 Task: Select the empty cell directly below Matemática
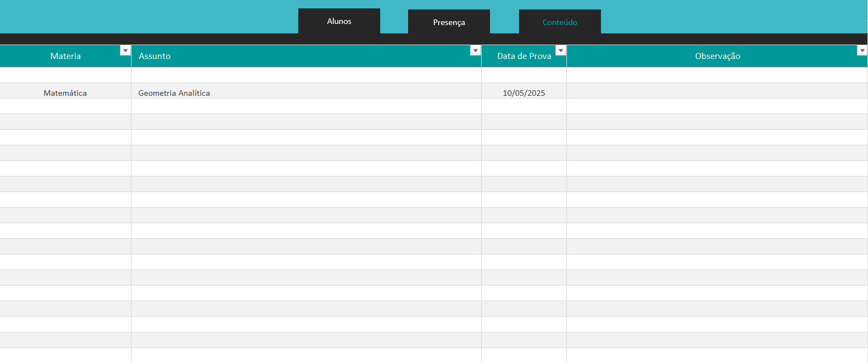click(65, 106)
